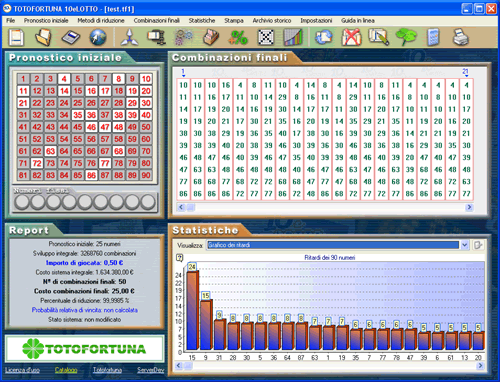
Task: Click the globe internet toolbar icon
Action: 98,37
